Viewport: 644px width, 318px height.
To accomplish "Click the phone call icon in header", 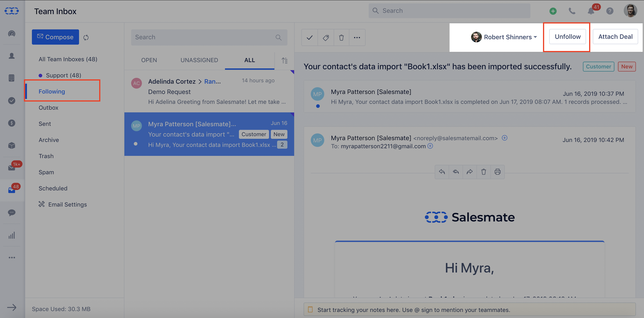I will click(572, 11).
